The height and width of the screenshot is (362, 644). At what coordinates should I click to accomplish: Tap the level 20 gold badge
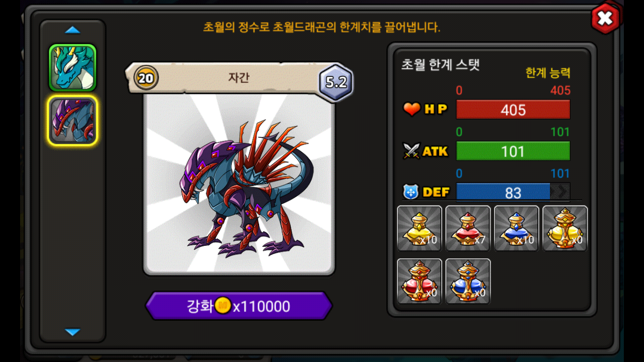[146, 78]
